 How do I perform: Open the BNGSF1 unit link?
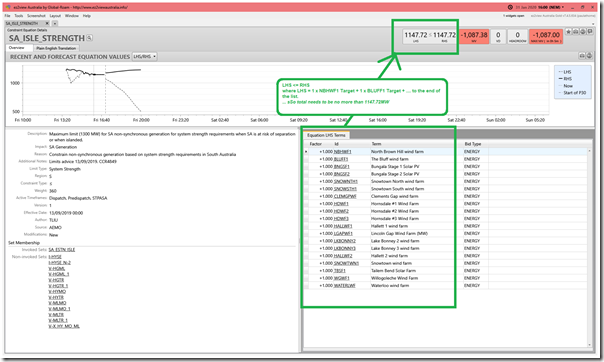(342, 166)
